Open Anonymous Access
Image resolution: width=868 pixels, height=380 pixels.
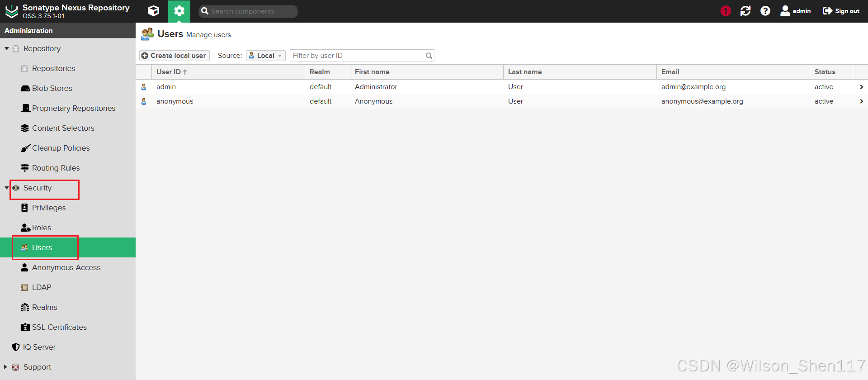pos(66,267)
